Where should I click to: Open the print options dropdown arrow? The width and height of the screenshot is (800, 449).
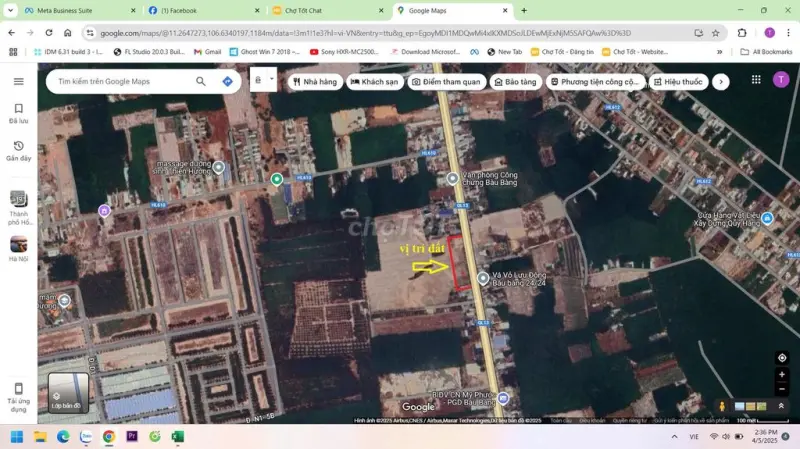(271, 80)
